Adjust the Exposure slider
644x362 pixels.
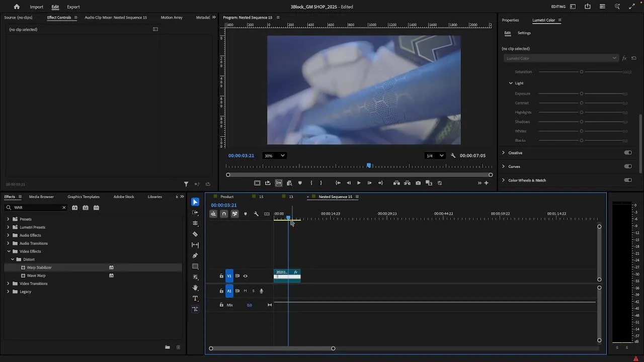point(582,94)
